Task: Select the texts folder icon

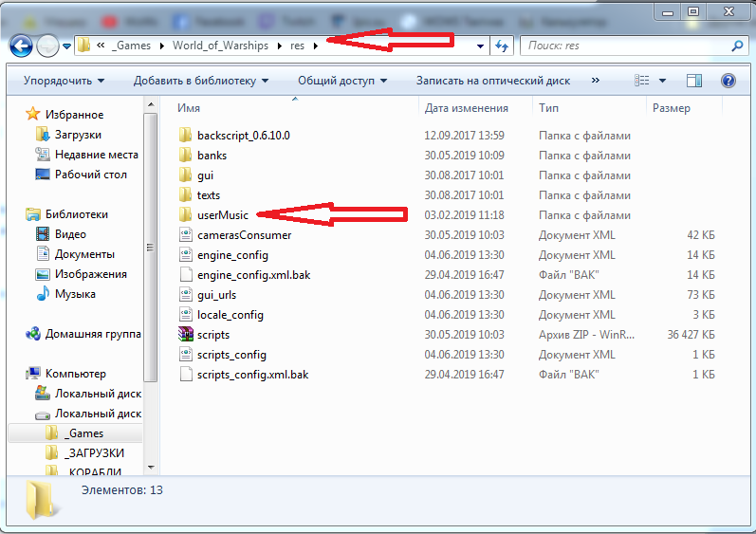Action: click(x=185, y=194)
